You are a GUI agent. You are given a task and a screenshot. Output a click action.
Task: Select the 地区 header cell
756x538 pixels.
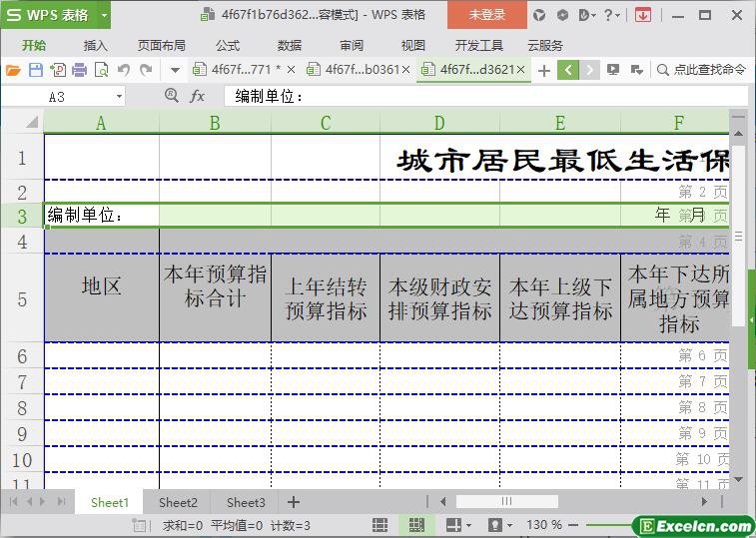point(102,286)
